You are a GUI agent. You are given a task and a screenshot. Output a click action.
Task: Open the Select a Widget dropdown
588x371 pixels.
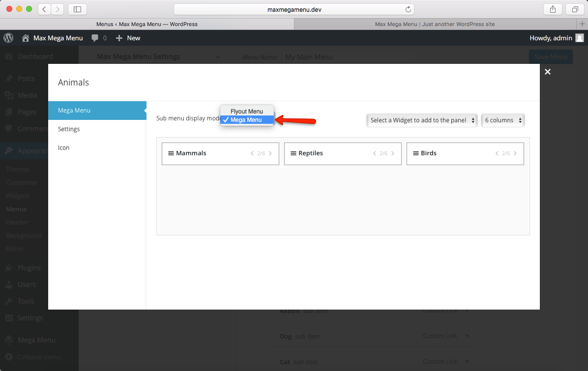pos(422,120)
